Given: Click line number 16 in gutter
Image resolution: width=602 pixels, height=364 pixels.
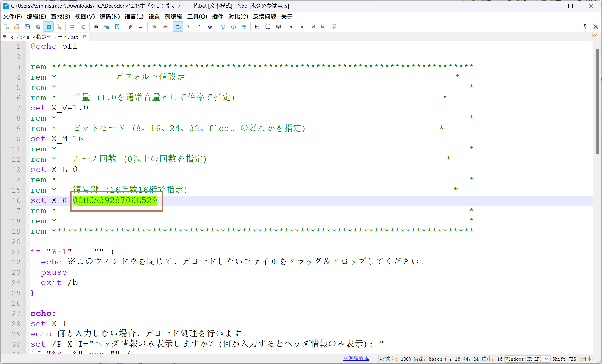Looking at the screenshot, I should coord(16,200).
